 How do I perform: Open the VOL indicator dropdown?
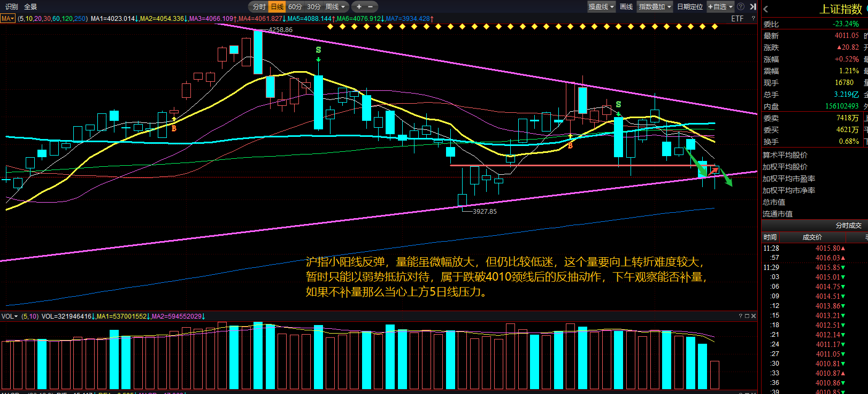point(10,316)
